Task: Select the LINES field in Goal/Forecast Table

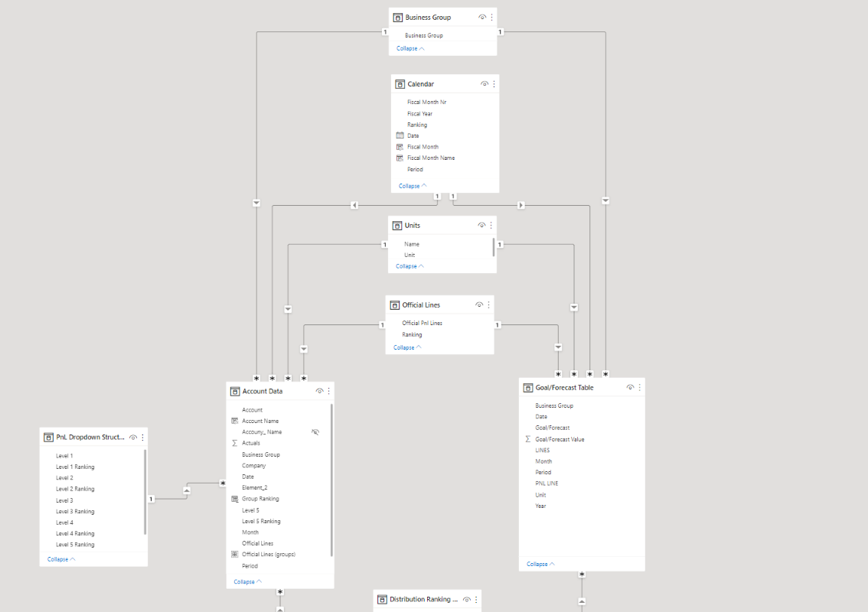Action: coord(543,451)
